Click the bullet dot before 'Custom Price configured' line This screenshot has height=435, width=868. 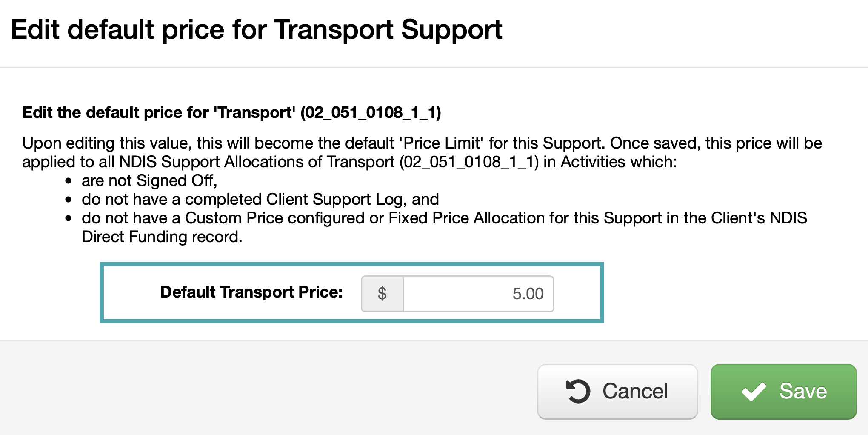pyautogui.click(x=69, y=219)
